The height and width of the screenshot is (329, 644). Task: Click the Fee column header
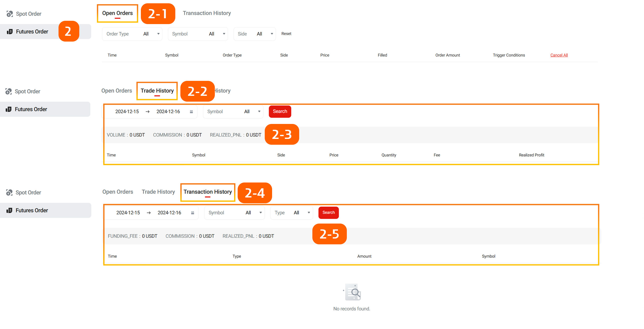(x=437, y=155)
